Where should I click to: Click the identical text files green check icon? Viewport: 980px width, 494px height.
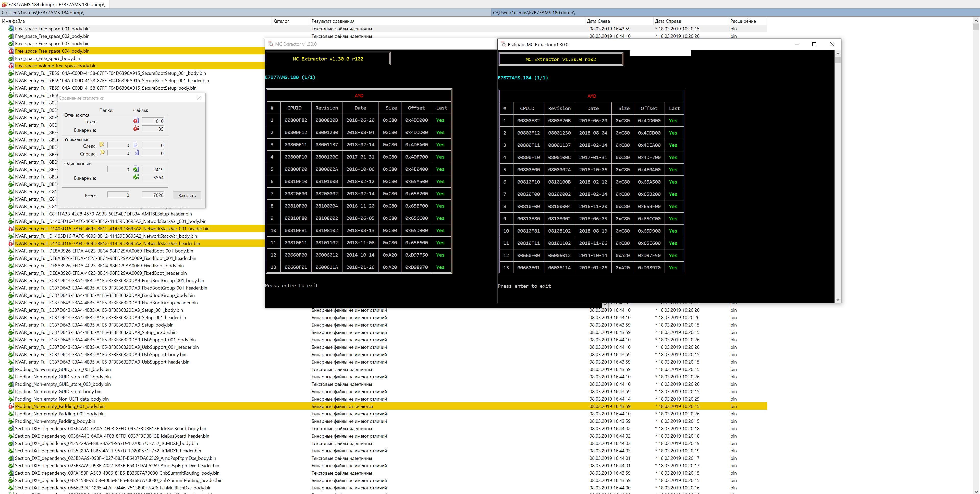pyautogui.click(x=136, y=169)
